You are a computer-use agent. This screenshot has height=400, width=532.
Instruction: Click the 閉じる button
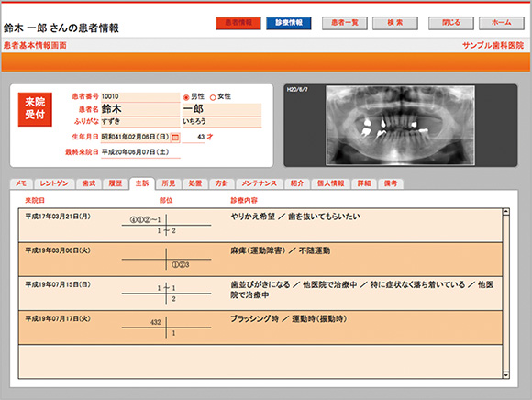451,23
